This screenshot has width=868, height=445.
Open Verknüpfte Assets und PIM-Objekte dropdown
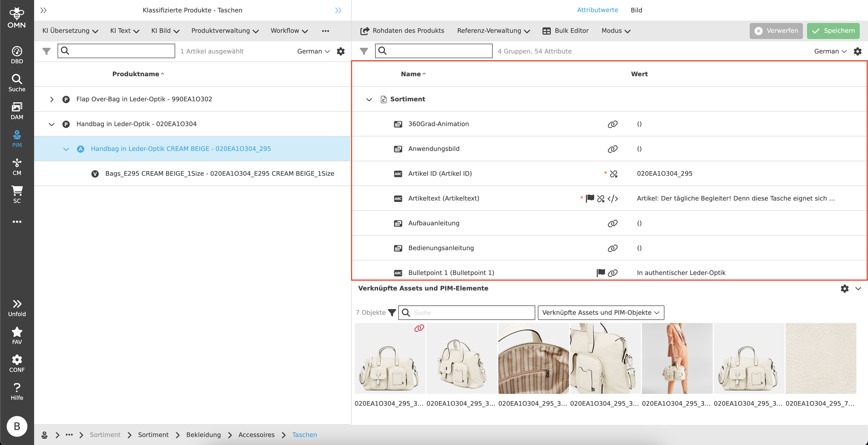pos(600,312)
